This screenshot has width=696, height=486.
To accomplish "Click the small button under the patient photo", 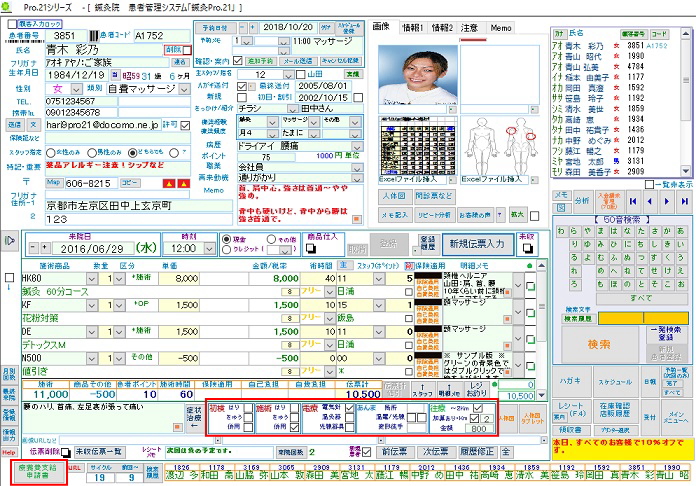I will [452, 109].
